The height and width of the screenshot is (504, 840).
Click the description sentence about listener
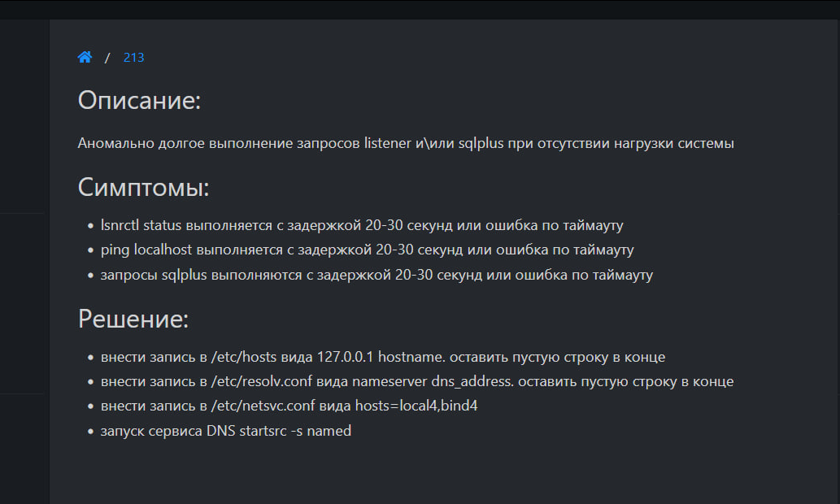click(x=406, y=143)
